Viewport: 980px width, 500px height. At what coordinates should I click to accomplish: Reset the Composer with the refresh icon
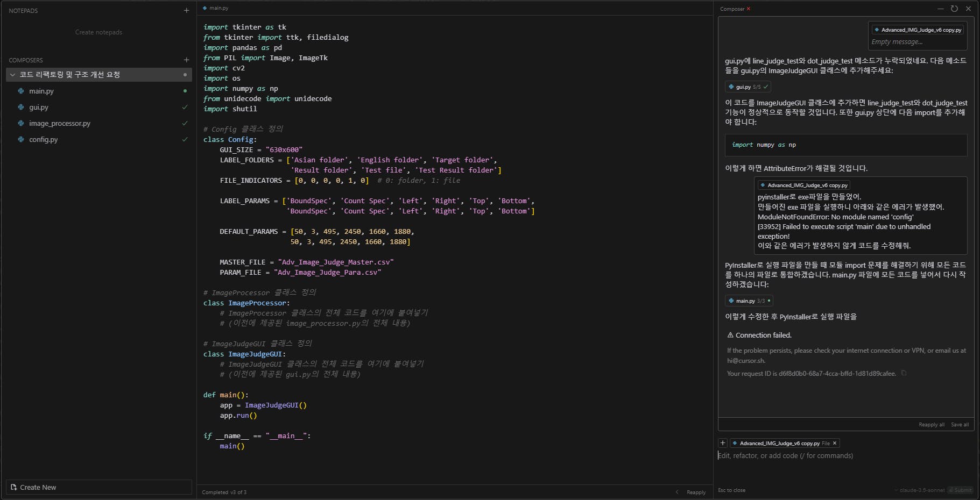(954, 9)
